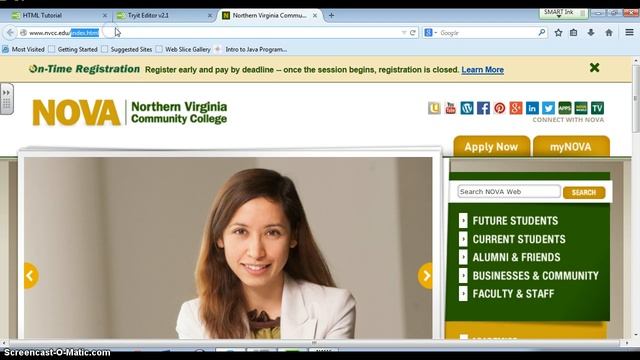This screenshot has height=360, width=640.
Task: Dismiss the On-Time Registration banner
Action: [594, 67]
